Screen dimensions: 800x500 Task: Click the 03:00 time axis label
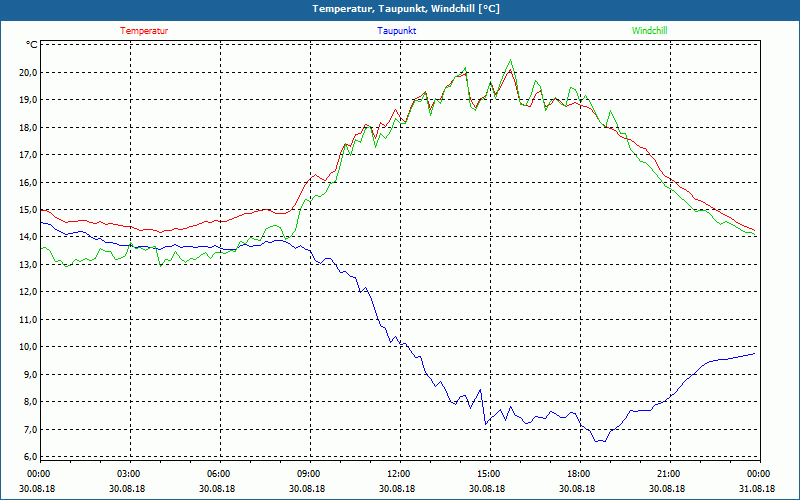pyautogui.click(x=129, y=474)
